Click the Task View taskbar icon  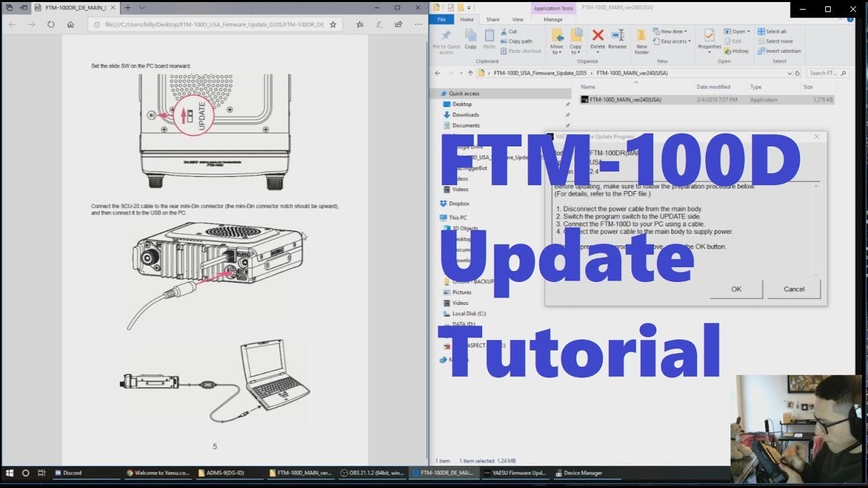[x=41, y=472]
